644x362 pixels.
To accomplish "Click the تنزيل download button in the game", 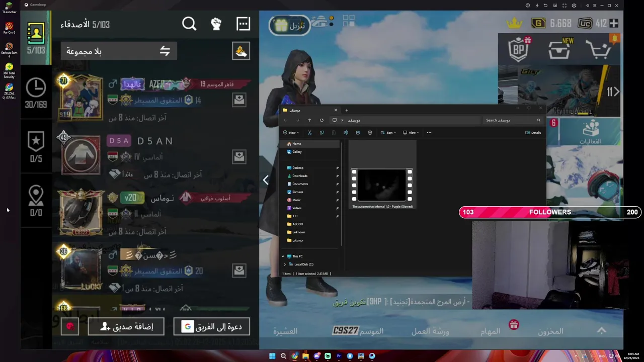I will (289, 25).
